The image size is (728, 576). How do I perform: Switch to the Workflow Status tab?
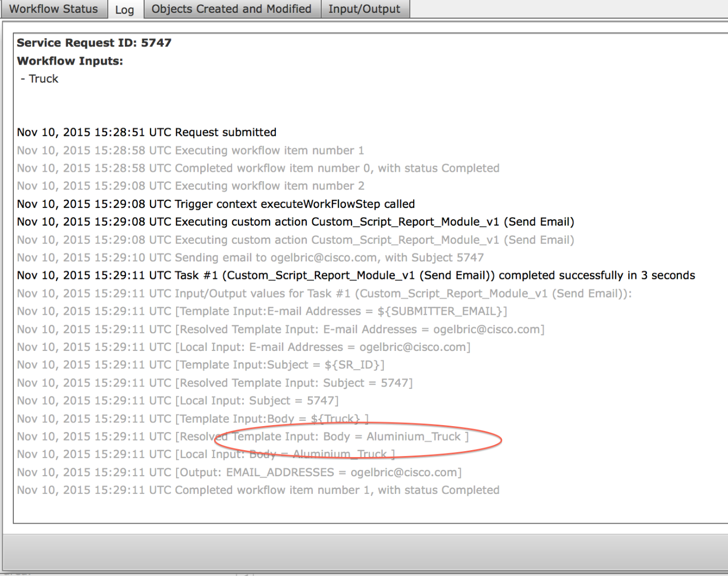click(x=53, y=9)
